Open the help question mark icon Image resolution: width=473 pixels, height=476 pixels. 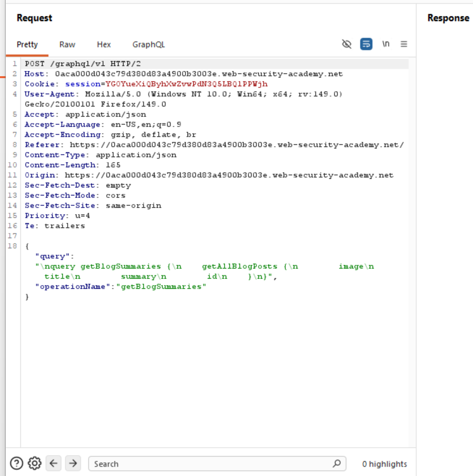coord(16,463)
